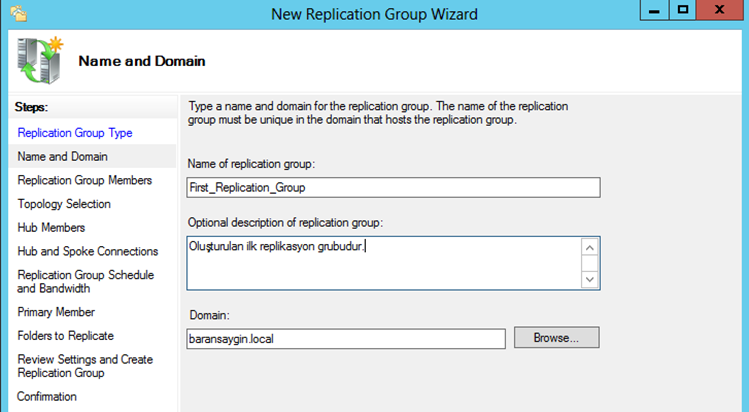The image size is (749, 412).
Task: Select the Name and Domain step
Action: point(63,156)
